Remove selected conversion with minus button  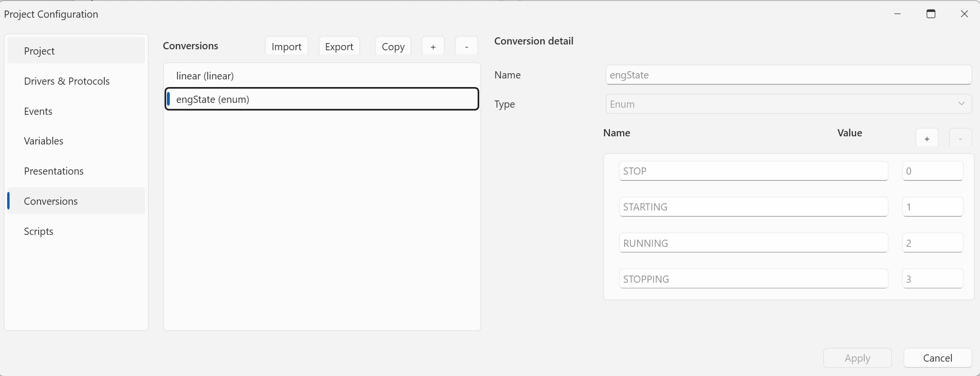[466, 46]
